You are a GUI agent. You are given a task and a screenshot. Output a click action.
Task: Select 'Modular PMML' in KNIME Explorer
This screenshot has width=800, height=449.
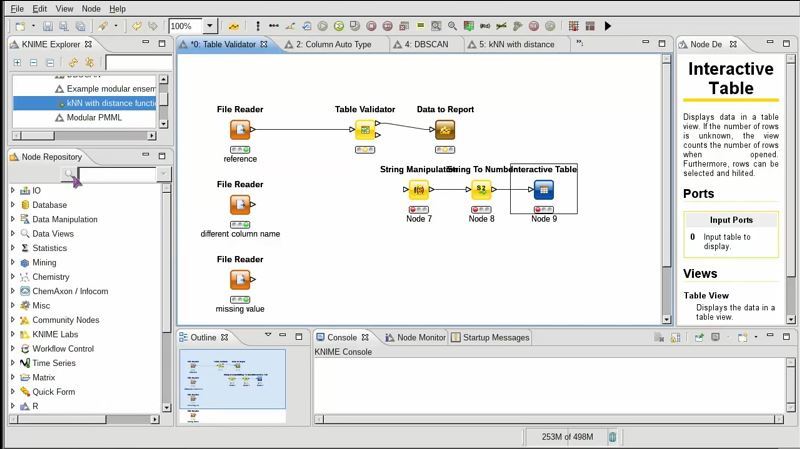click(94, 117)
